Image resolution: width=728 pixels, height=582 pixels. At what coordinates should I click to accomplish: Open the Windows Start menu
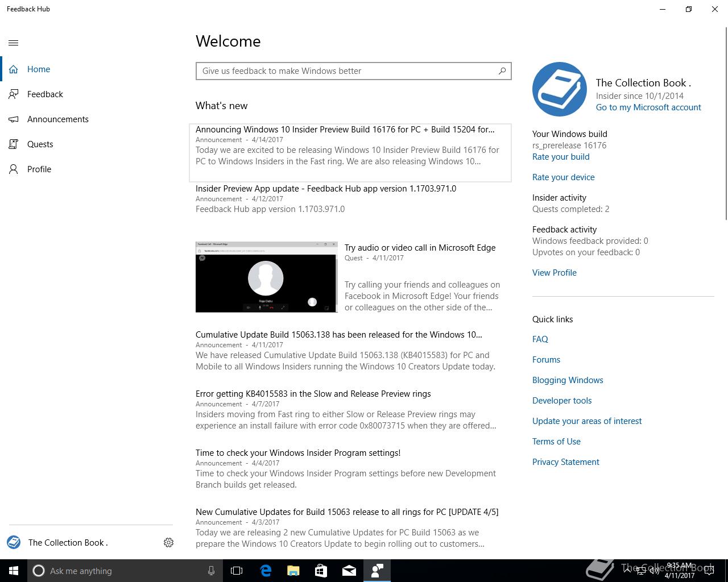click(x=14, y=571)
